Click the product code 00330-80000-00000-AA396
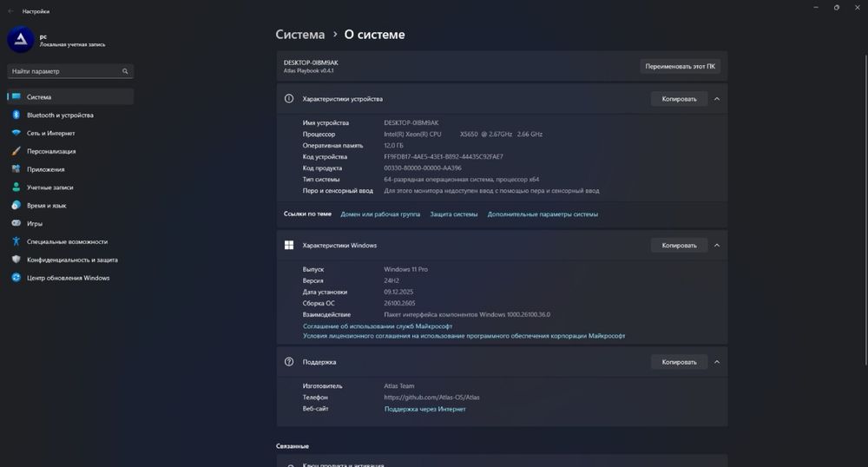This screenshot has height=467, width=868. (423, 168)
